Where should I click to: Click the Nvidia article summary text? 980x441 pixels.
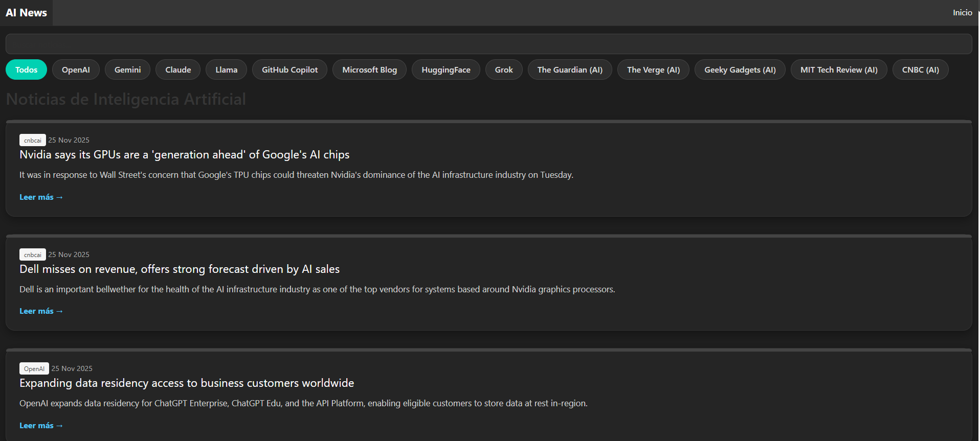[296, 175]
